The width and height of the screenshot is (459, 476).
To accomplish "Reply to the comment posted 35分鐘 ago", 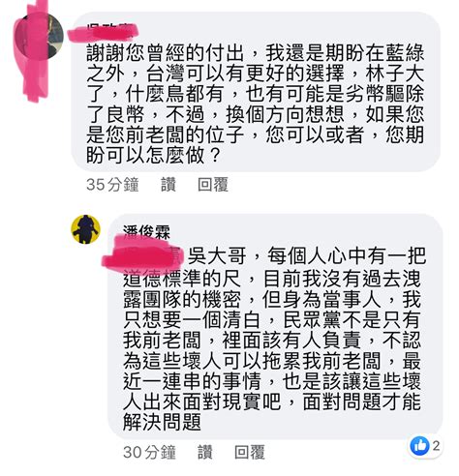I will click(213, 185).
